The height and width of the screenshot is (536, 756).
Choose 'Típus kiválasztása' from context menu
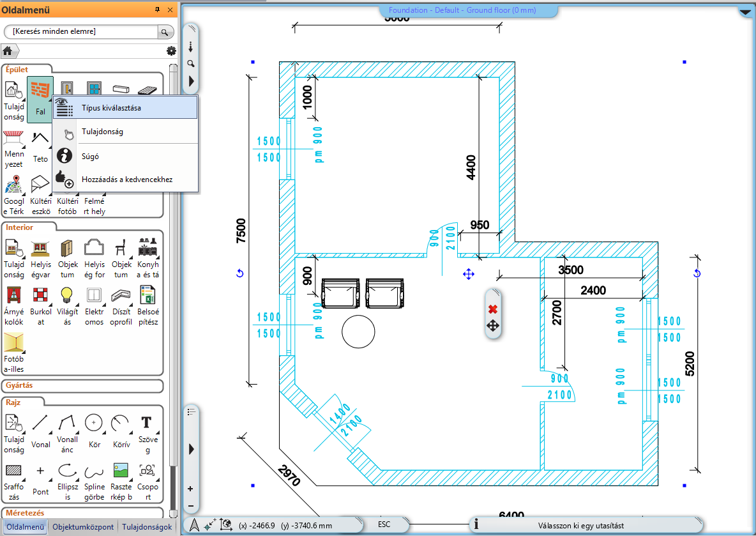(111, 108)
